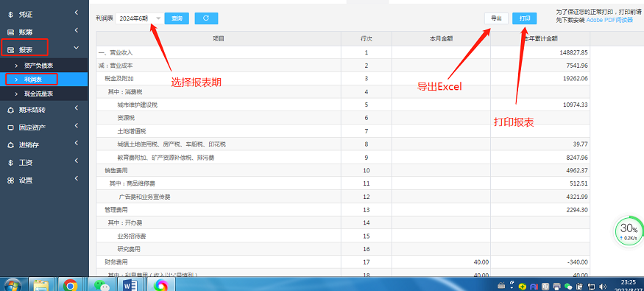
Task: Expand the 凭证 sidebar menu
Action: 44,15
